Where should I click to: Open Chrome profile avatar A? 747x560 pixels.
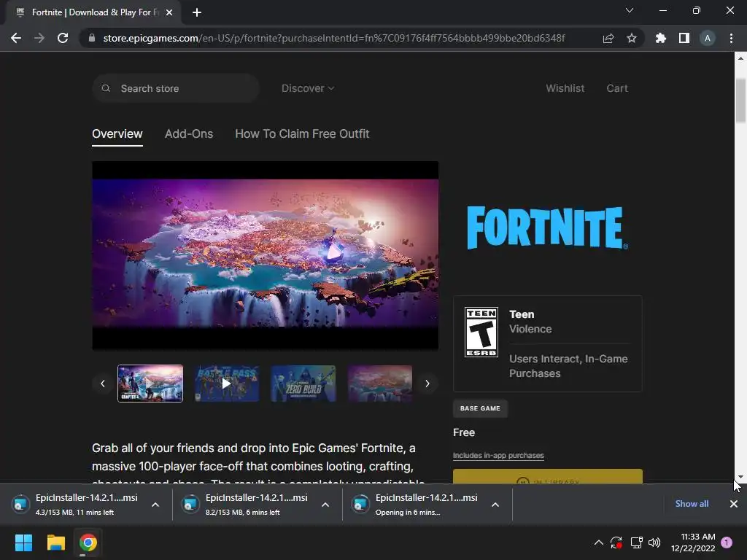point(708,38)
